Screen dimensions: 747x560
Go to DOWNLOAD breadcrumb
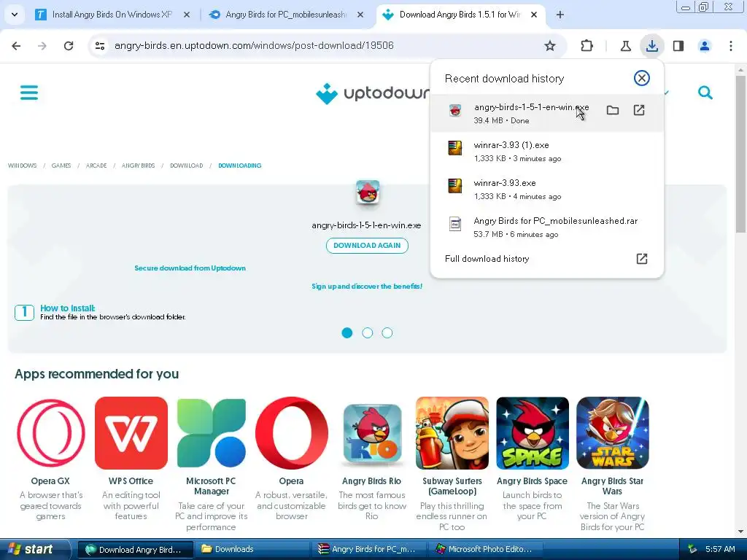click(186, 166)
